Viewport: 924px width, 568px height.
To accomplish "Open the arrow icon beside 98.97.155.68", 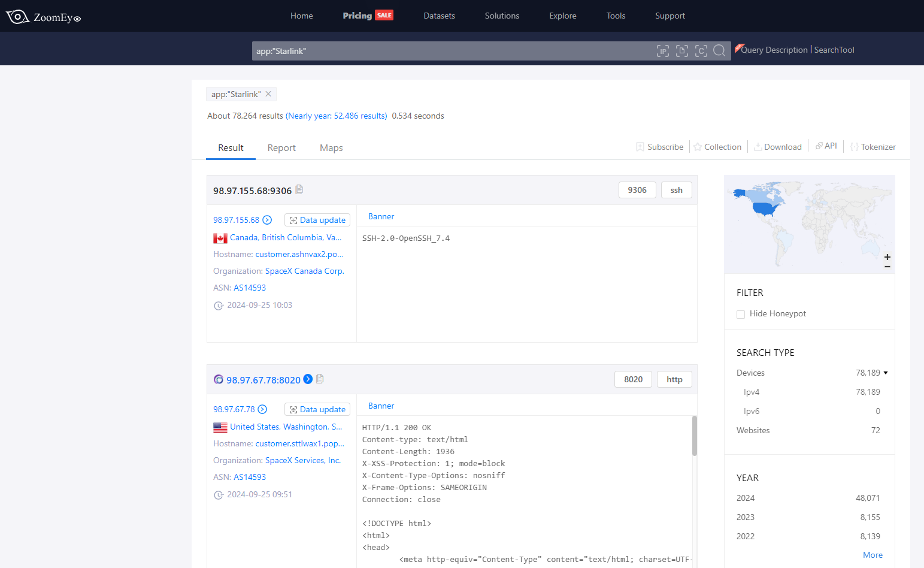I will [268, 220].
